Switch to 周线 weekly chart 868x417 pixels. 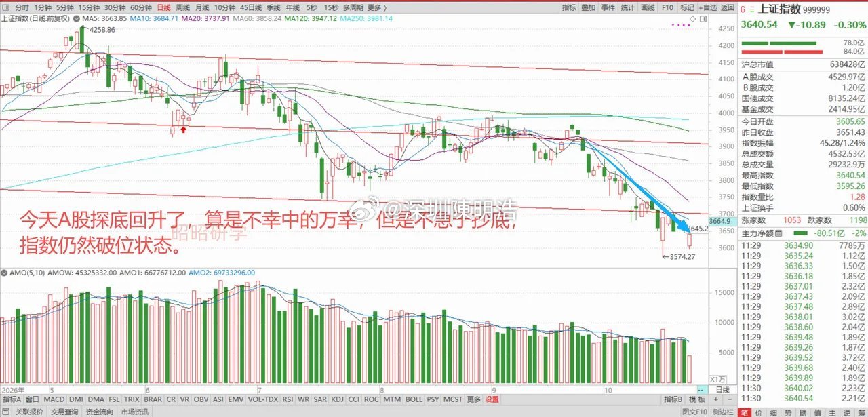183,7
